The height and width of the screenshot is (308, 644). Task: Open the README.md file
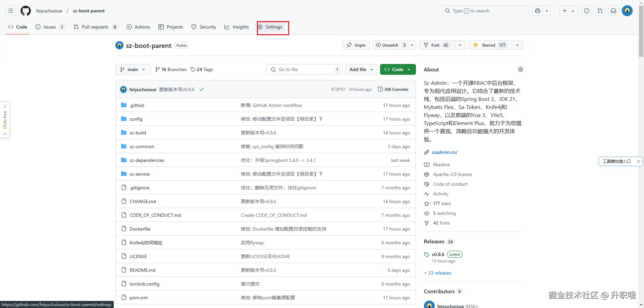143,270
